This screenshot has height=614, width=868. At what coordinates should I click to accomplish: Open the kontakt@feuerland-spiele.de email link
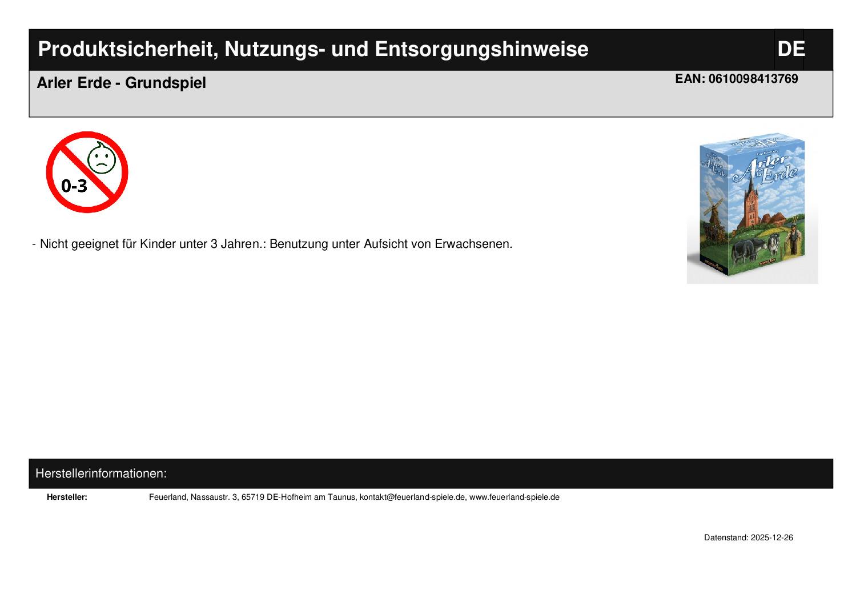tap(412, 497)
